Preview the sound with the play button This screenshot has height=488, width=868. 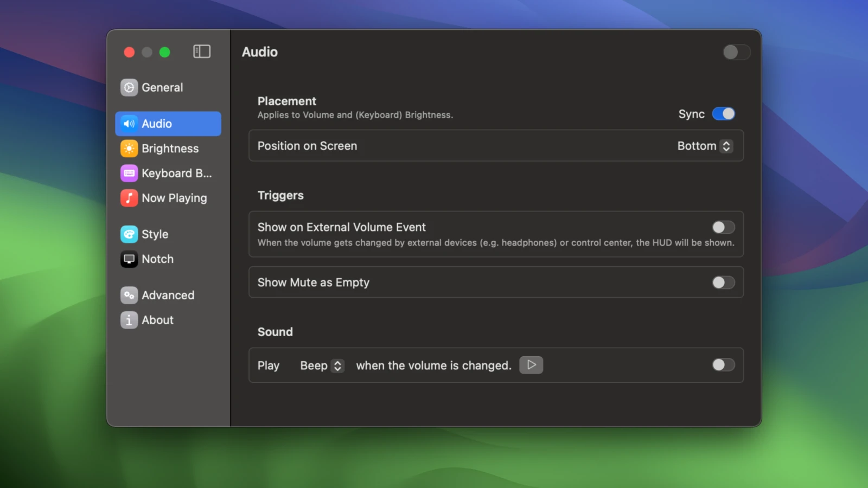tap(531, 365)
